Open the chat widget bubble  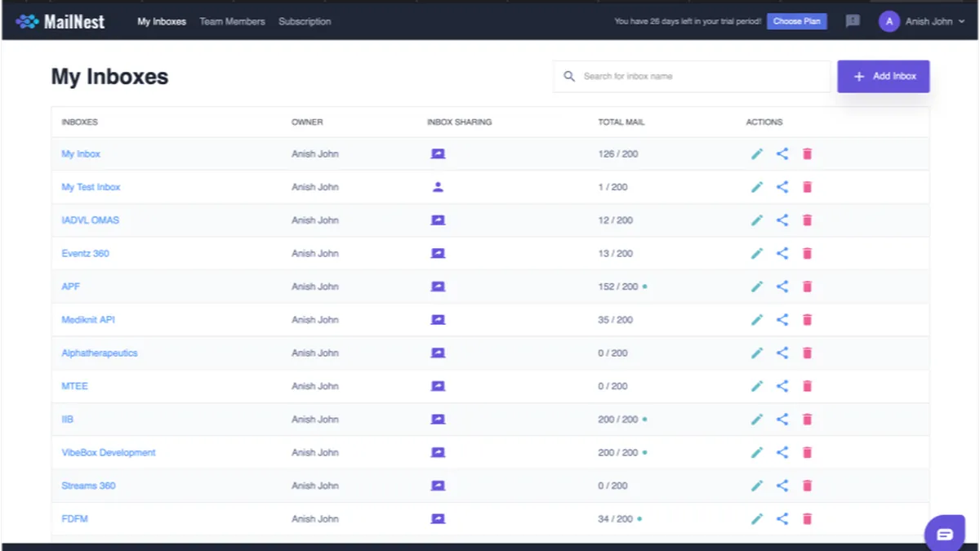pyautogui.click(x=944, y=534)
